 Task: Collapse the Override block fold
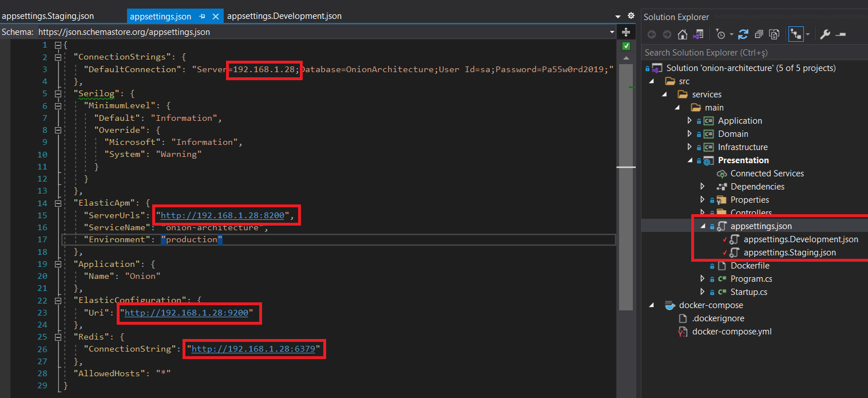[57, 130]
